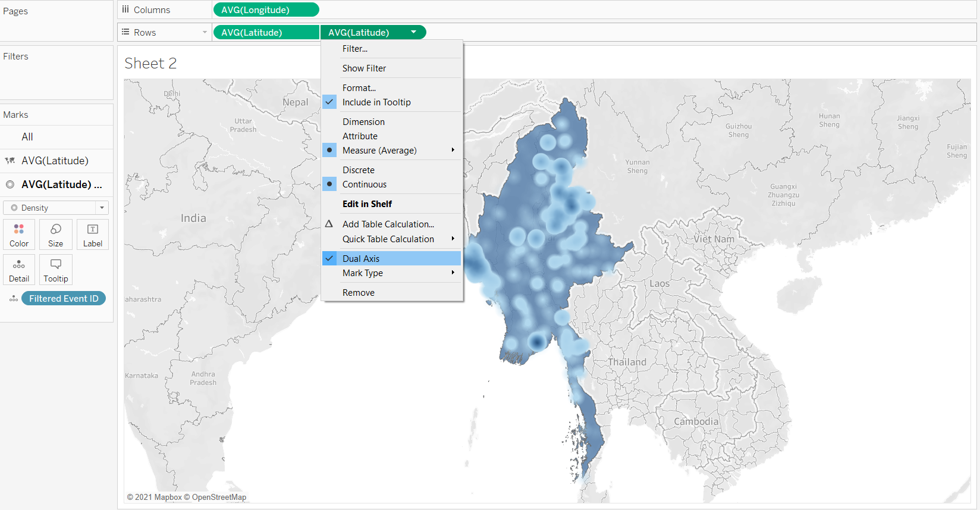980x510 pixels.
Task: Click the map icon beside first AVG(Latitude)
Action: click(x=10, y=161)
